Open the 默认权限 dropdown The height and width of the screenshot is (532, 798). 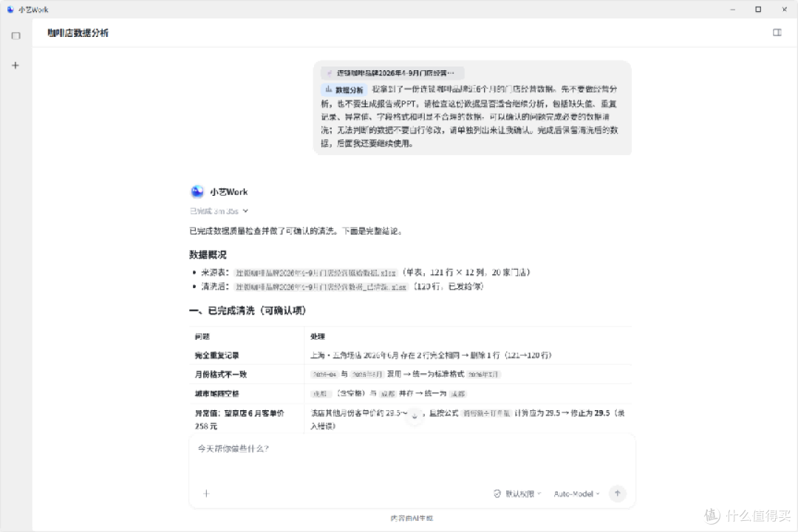[x=517, y=494]
